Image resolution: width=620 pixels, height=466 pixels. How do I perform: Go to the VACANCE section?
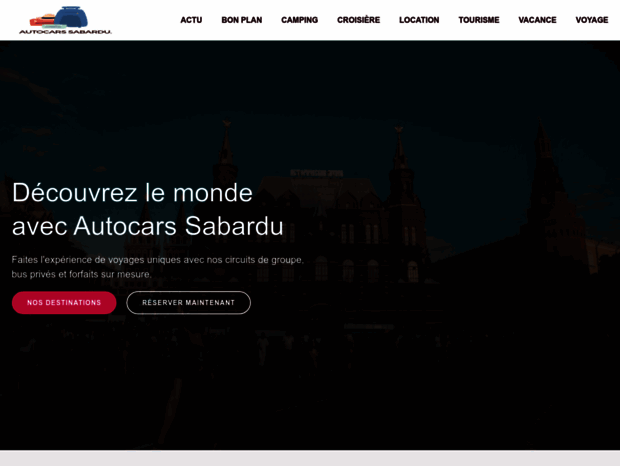(537, 20)
